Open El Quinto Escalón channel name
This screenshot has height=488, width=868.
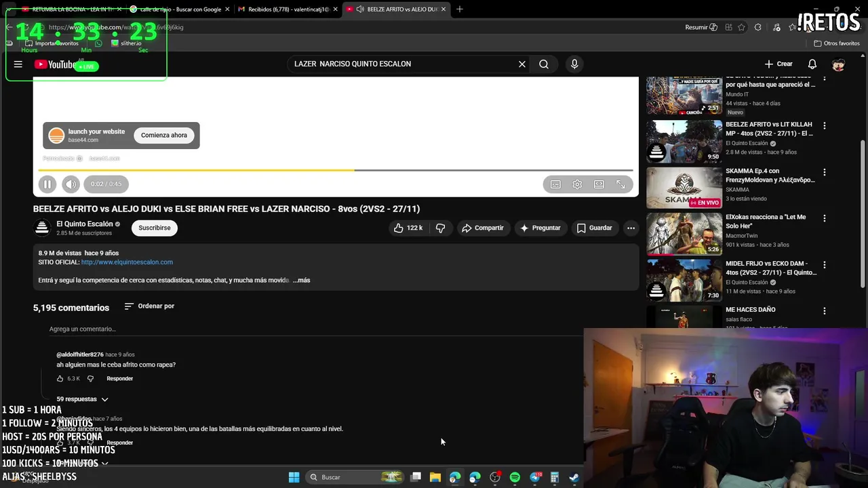click(x=85, y=224)
